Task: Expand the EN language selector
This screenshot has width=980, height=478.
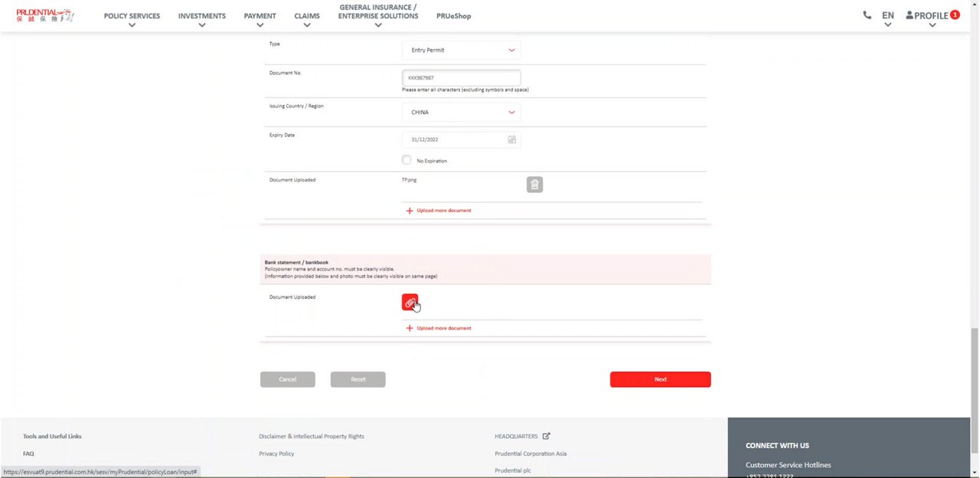Action: (x=887, y=16)
